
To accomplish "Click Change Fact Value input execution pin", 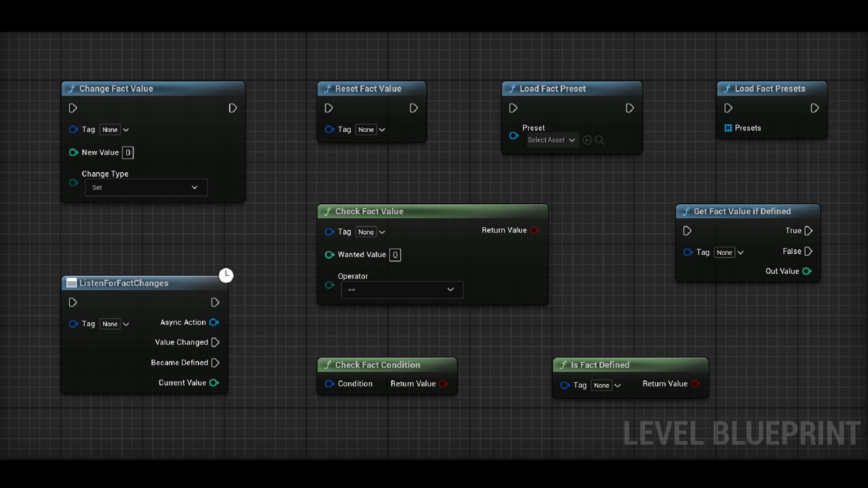I will (x=73, y=108).
